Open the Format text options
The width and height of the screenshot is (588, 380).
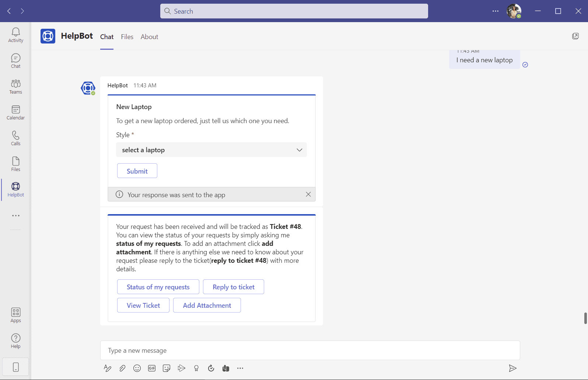pos(108,368)
